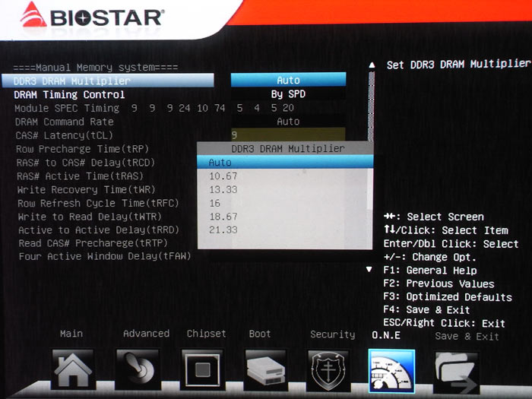
Task: Select the Chipset chip icon
Action: point(202,370)
